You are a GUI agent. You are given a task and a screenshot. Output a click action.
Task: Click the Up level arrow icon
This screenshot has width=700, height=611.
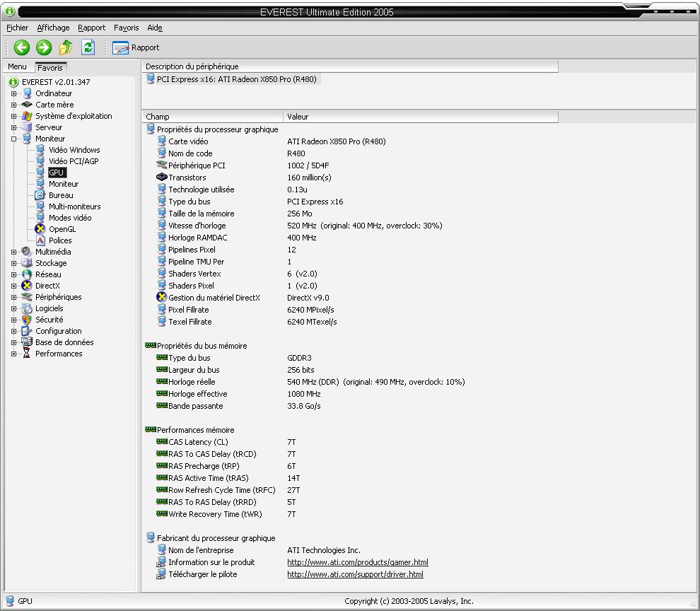[x=66, y=47]
